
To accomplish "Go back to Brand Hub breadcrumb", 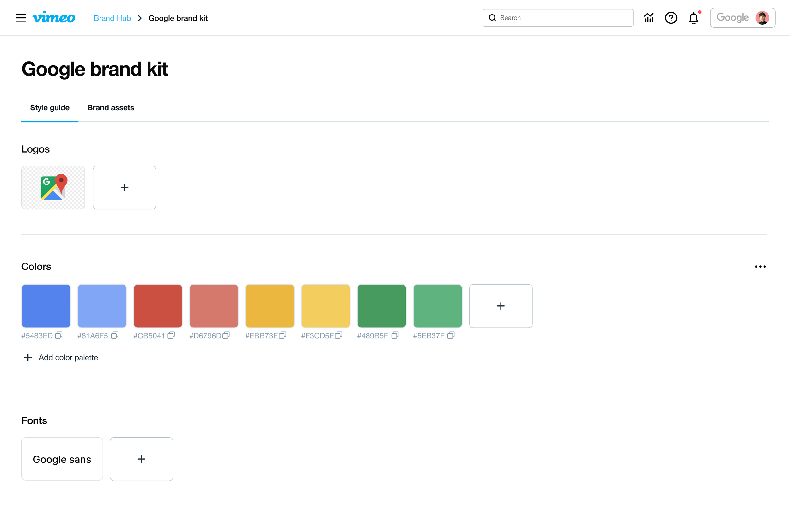I will (x=112, y=18).
